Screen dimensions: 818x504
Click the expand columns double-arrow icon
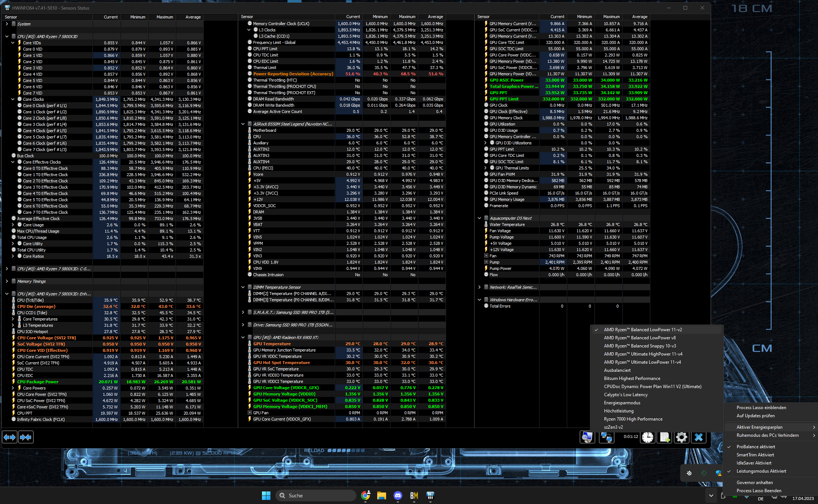pos(10,437)
